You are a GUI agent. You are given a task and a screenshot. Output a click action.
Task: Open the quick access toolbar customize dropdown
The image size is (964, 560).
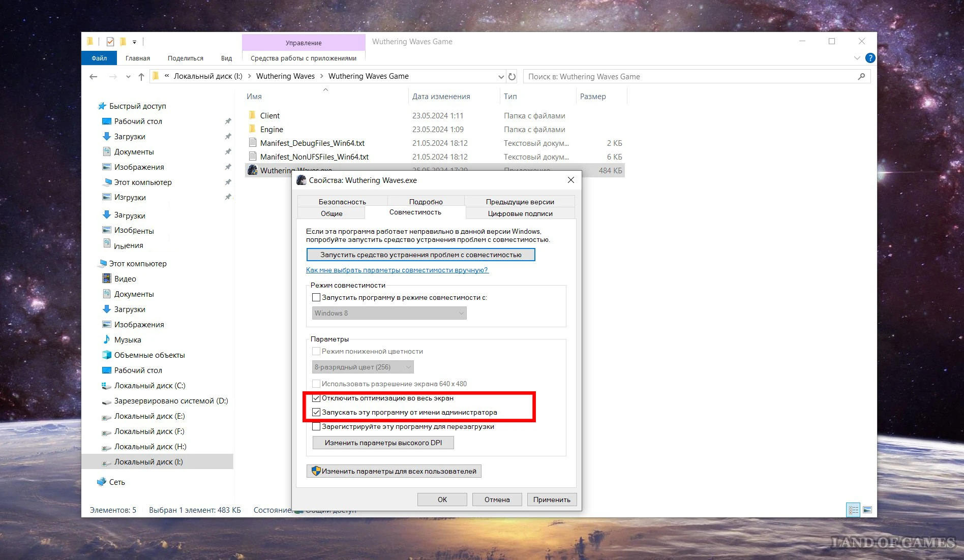tap(134, 42)
